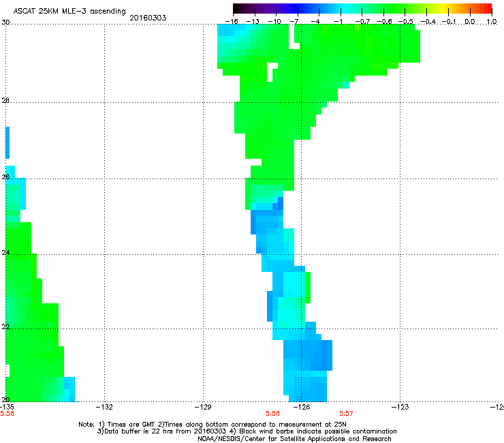Image resolution: width=504 pixels, height=443 pixels.
Task: Click longitude label -126
Action: [x=302, y=407]
